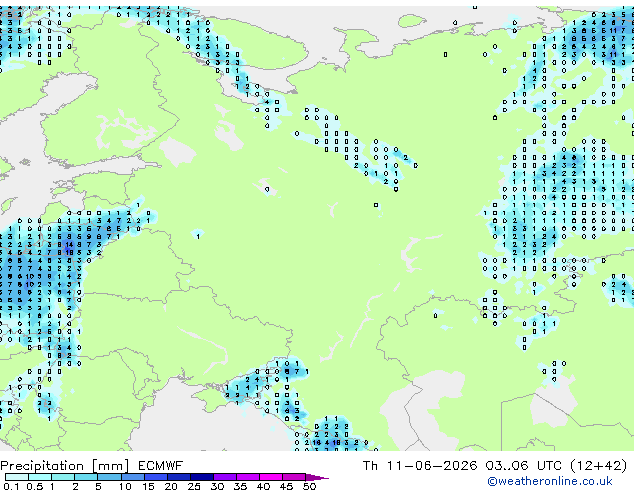Viewport: 634px width, 490px height.
Task: Click the '25' legend scale value
Action: click(x=194, y=486)
